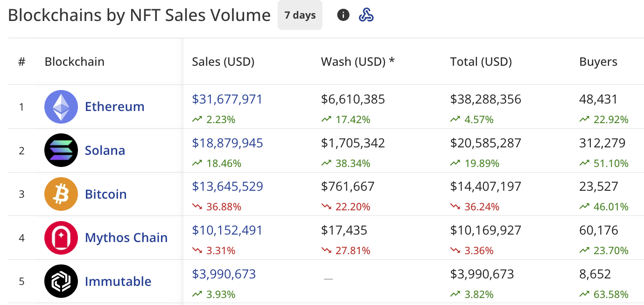The width and height of the screenshot is (644, 305).
Task: Sort by the Total (USD) column header
Action: 481,62
